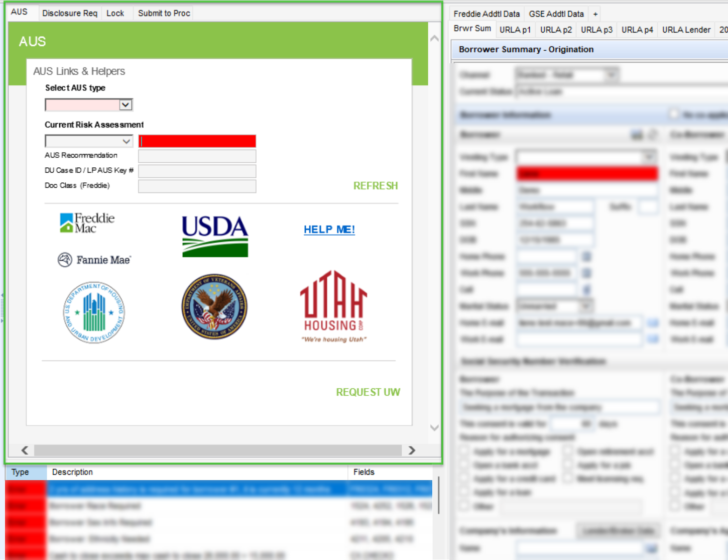Select the highlighted blue alert row

pos(219,489)
